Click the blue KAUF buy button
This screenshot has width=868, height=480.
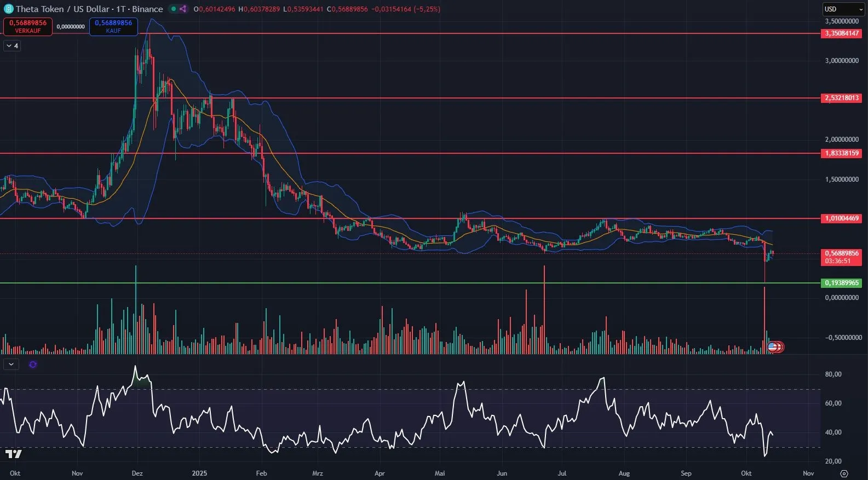113,26
